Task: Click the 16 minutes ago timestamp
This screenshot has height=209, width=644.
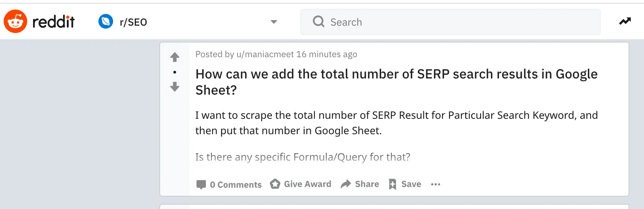Action: coord(327,54)
